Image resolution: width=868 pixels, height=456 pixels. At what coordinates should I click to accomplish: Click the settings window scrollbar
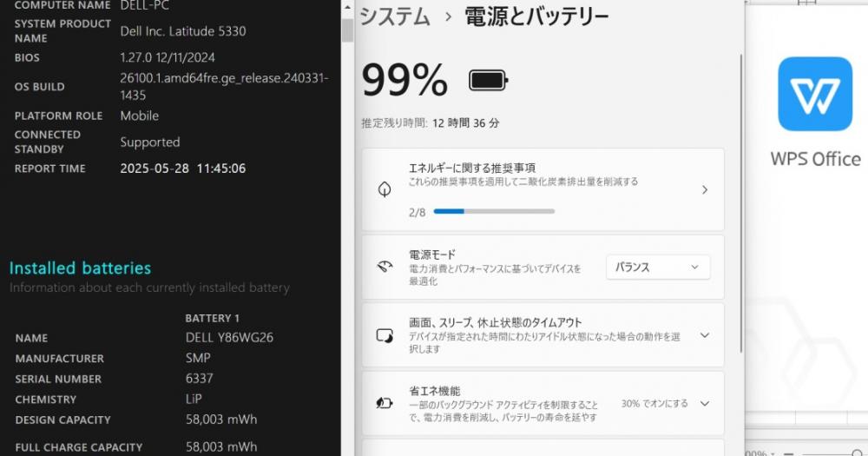pyautogui.click(x=740, y=203)
